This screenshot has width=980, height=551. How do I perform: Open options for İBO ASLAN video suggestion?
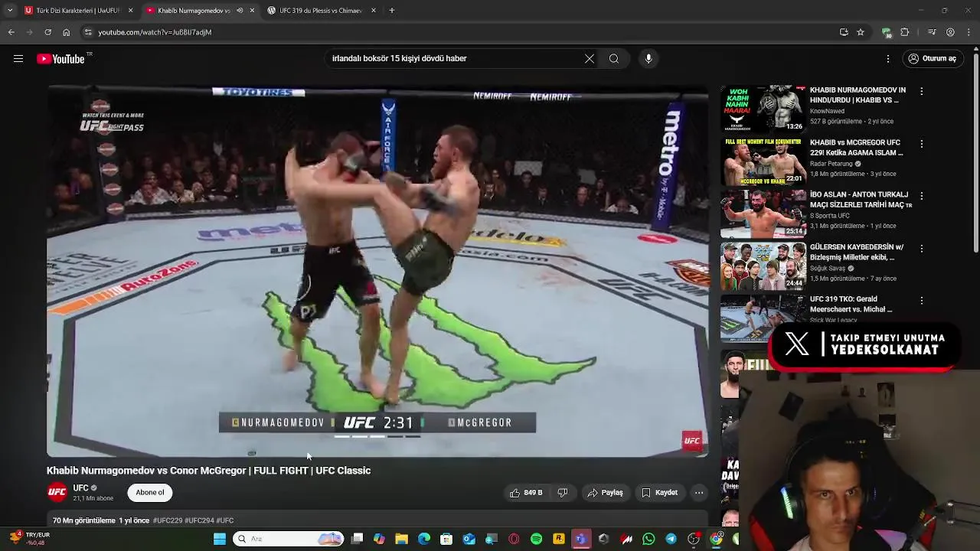pyautogui.click(x=922, y=196)
